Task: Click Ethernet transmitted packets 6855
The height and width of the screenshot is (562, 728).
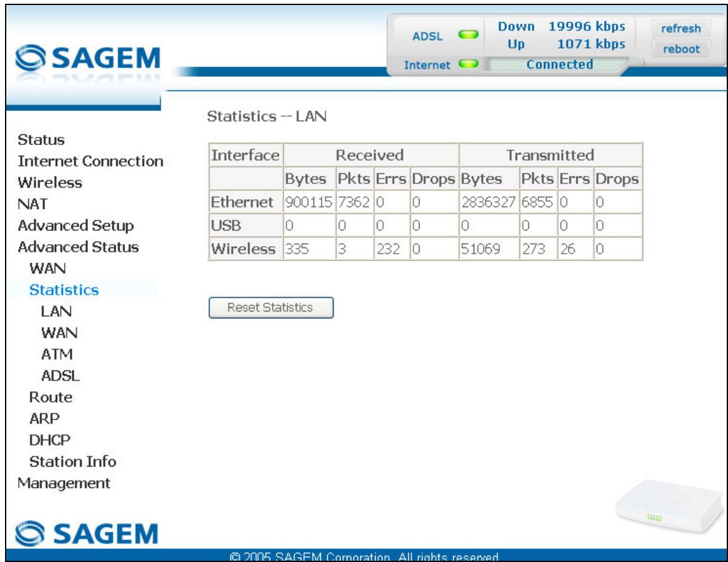Action: [537, 202]
